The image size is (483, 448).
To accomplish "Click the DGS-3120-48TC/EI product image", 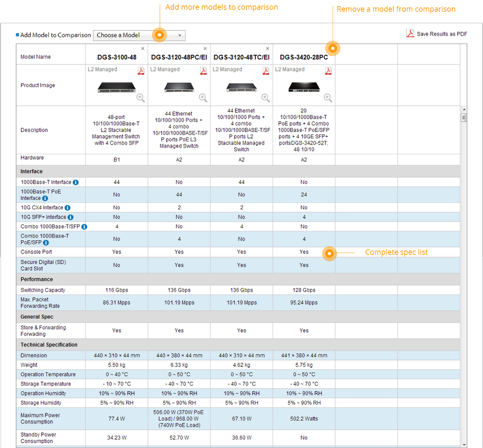I will (241, 88).
